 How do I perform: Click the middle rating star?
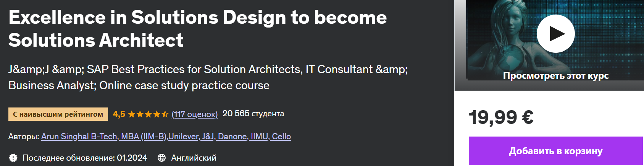148,114
